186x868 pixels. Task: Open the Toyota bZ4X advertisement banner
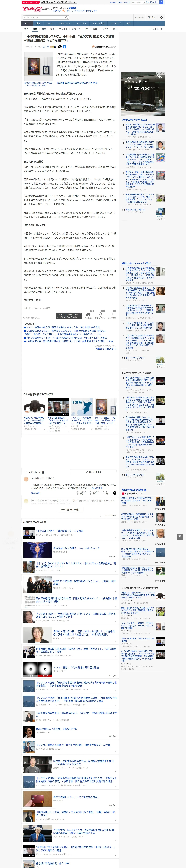click(143, 94)
